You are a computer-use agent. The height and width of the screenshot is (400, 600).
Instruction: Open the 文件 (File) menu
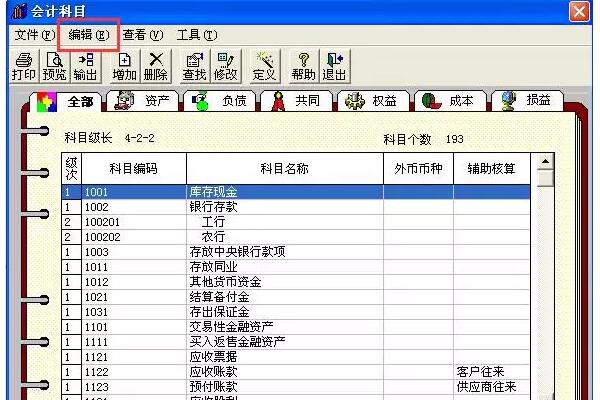point(34,35)
